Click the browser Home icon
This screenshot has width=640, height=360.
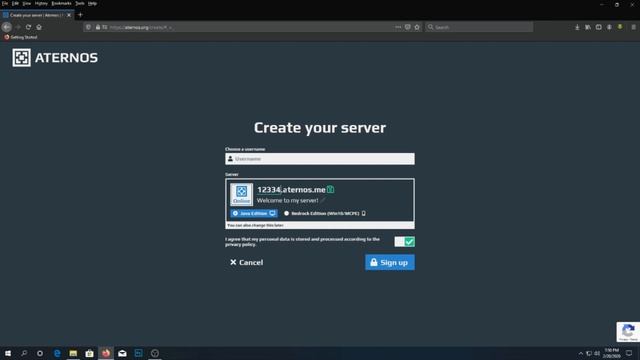tap(39, 27)
